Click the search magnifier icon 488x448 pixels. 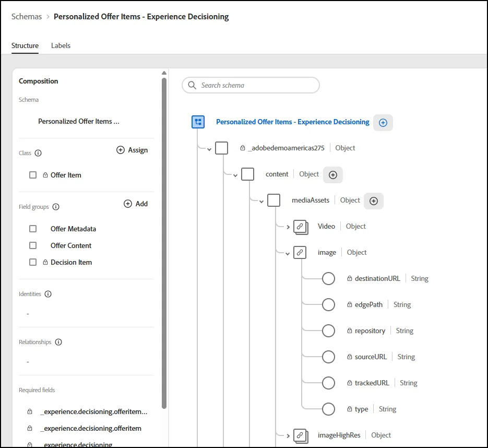(192, 85)
